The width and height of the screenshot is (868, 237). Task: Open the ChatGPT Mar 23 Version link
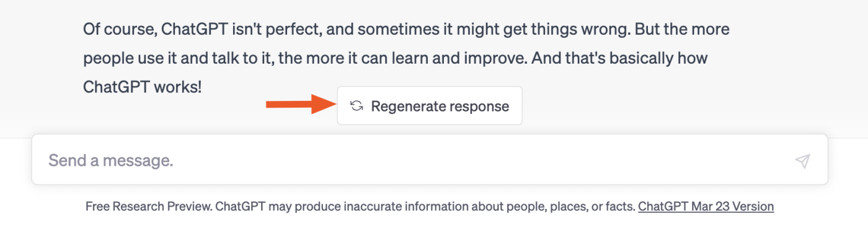tap(706, 206)
